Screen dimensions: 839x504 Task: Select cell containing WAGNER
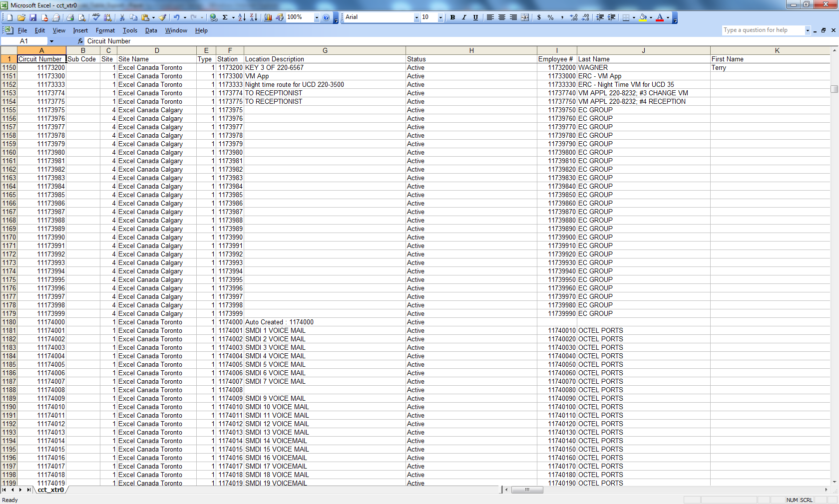[644, 68]
